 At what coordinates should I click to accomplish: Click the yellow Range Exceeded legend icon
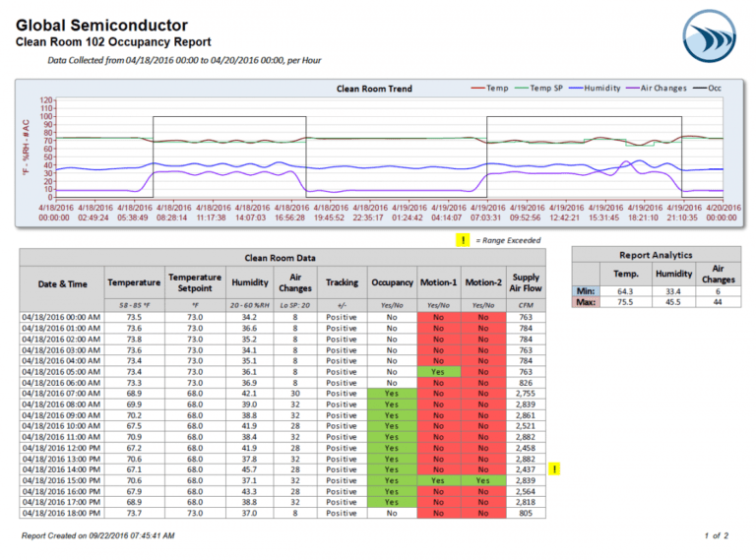(461, 240)
